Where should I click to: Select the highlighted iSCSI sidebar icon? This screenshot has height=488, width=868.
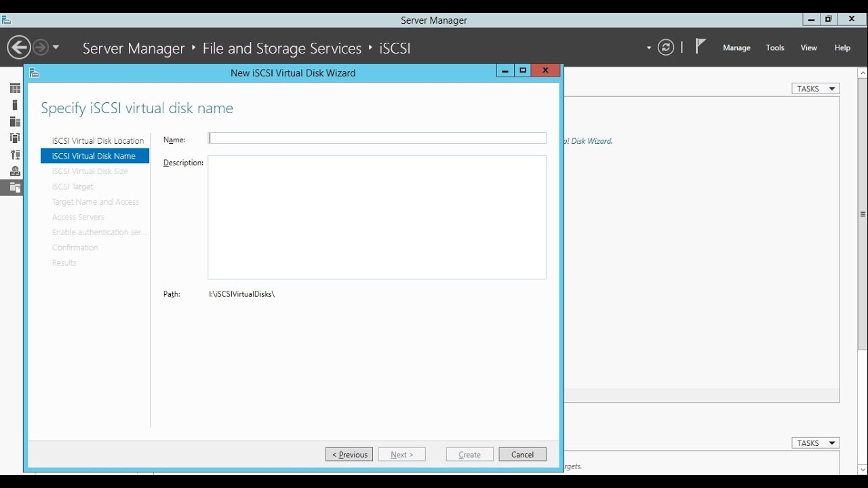pos(15,188)
